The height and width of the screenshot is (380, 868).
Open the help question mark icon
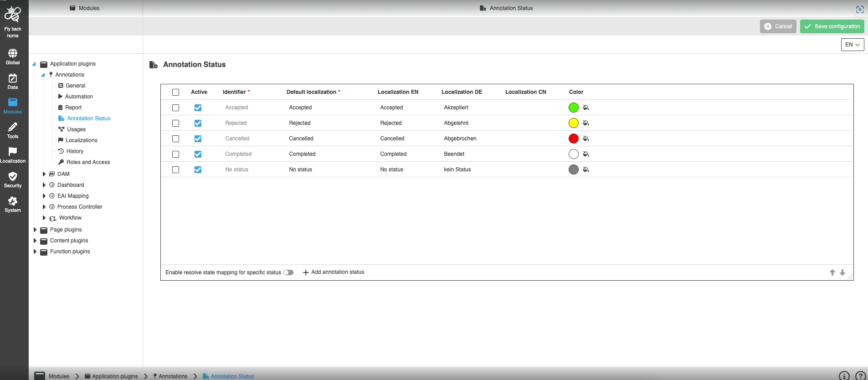coord(860,375)
